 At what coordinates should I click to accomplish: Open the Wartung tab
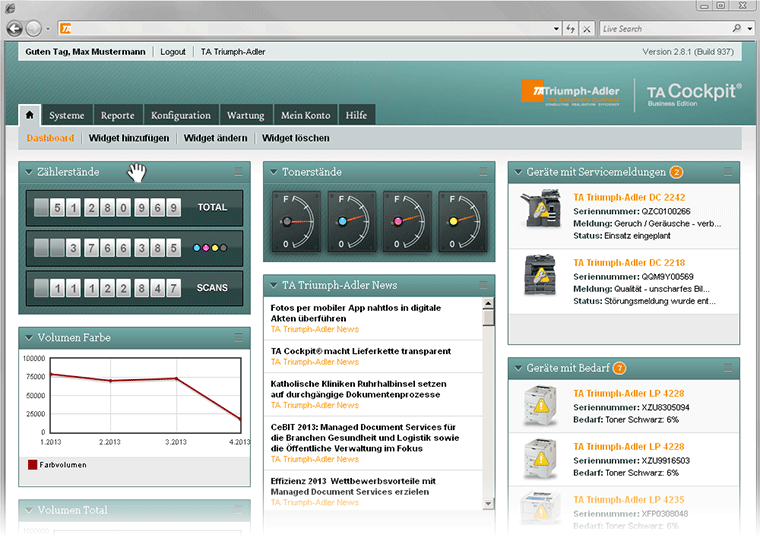coord(246,115)
